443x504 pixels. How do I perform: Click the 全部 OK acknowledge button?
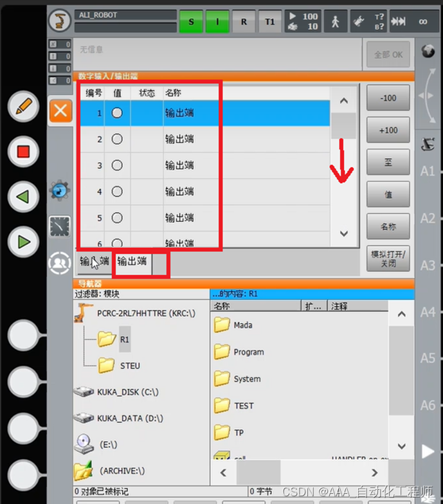[388, 54]
